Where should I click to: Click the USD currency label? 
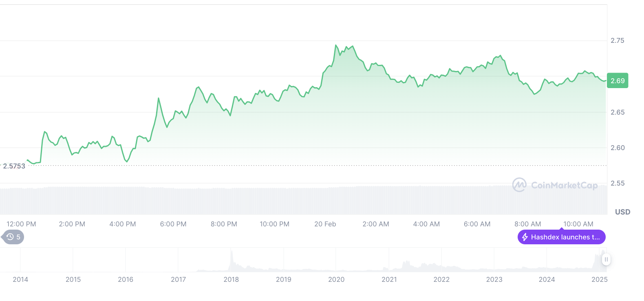[622, 212]
